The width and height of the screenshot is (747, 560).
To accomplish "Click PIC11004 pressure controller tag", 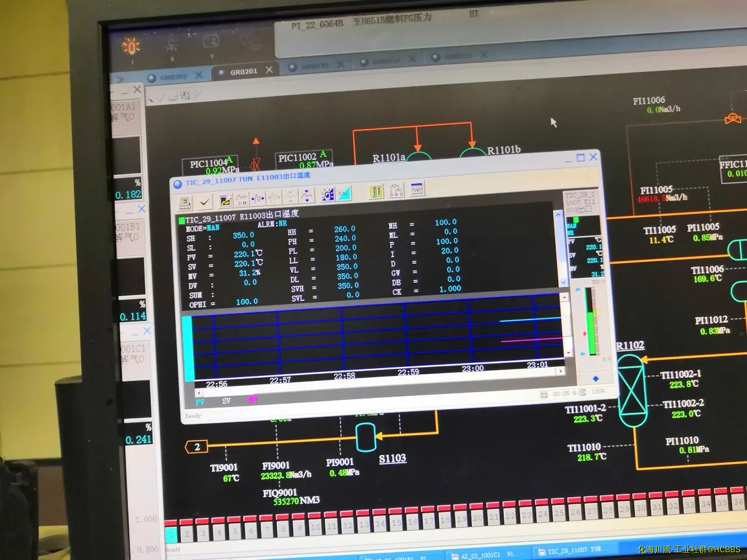I will [x=207, y=164].
